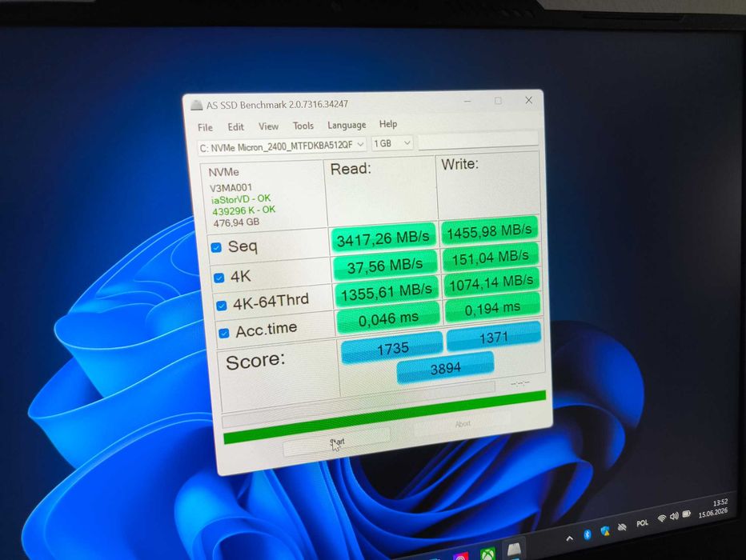Click the Bluetooth tray icon

pos(587,535)
